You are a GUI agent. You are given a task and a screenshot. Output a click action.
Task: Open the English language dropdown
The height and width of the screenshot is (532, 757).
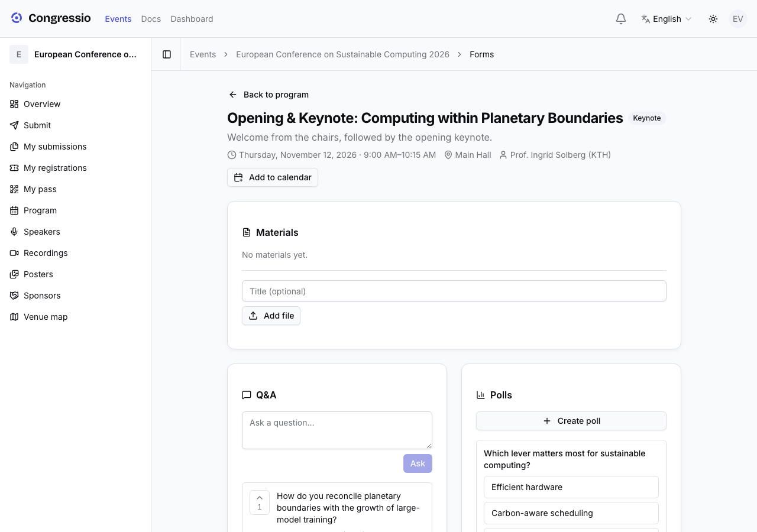click(667, 19)
